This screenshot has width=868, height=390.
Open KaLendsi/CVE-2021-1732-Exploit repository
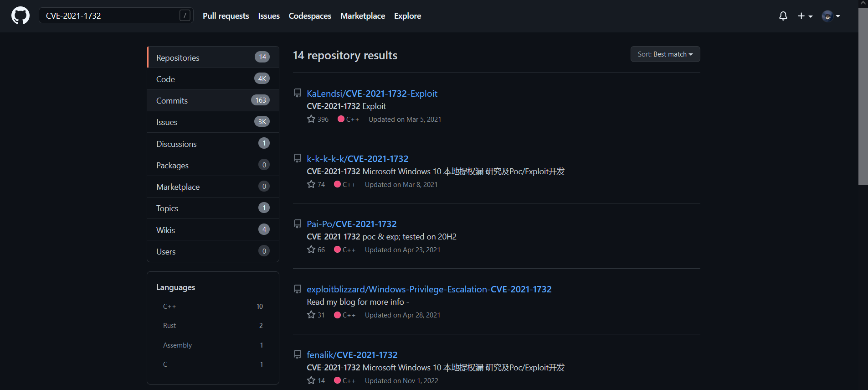372,94
